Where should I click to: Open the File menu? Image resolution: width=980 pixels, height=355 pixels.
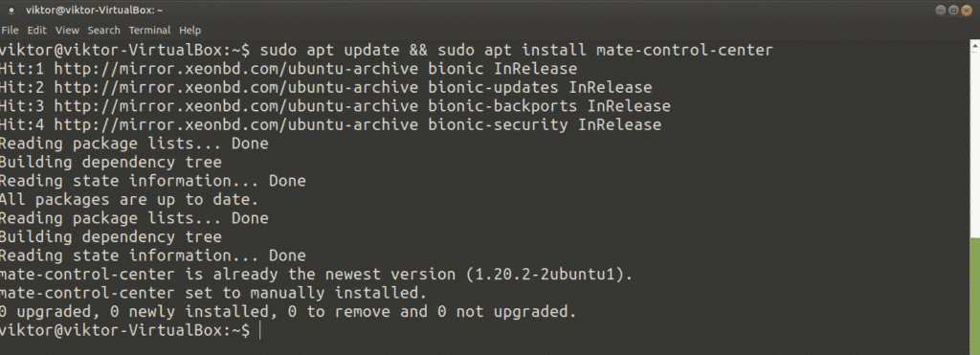pos(11,30)
